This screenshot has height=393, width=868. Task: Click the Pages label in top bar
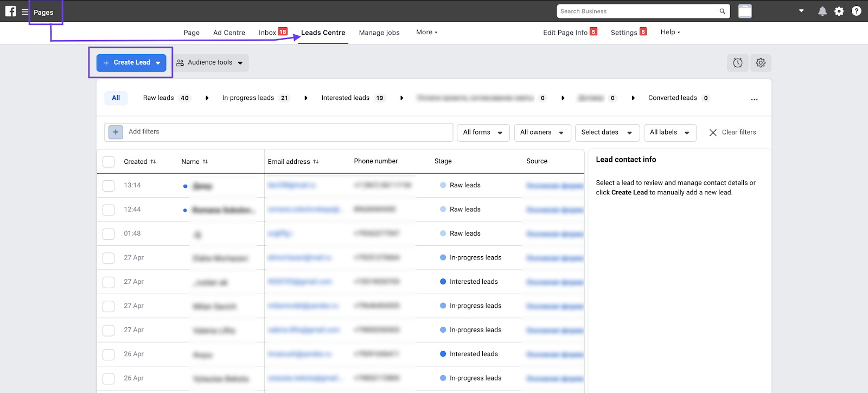pos(43,12)
